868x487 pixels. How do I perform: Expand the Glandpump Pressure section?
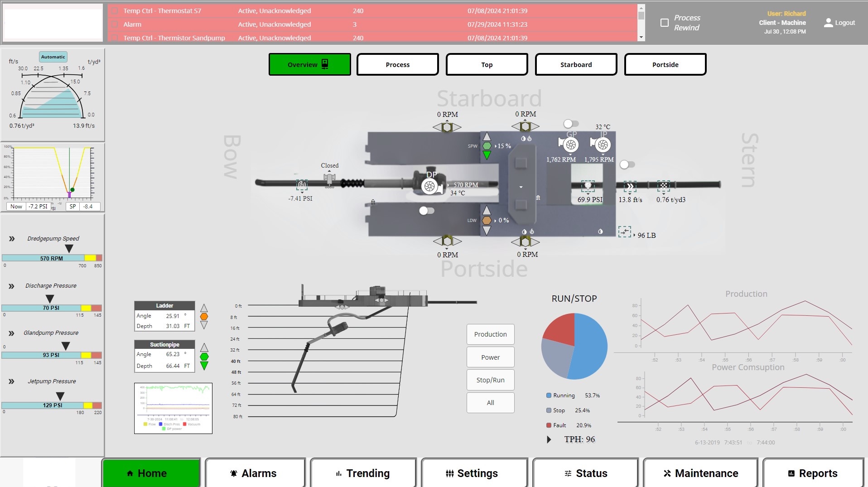pos(12,333)
